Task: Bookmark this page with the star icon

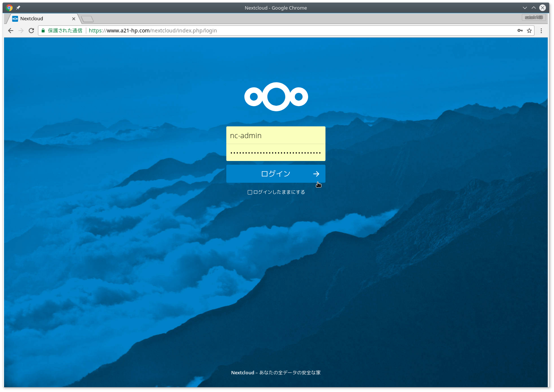Action: coord(529,31)
